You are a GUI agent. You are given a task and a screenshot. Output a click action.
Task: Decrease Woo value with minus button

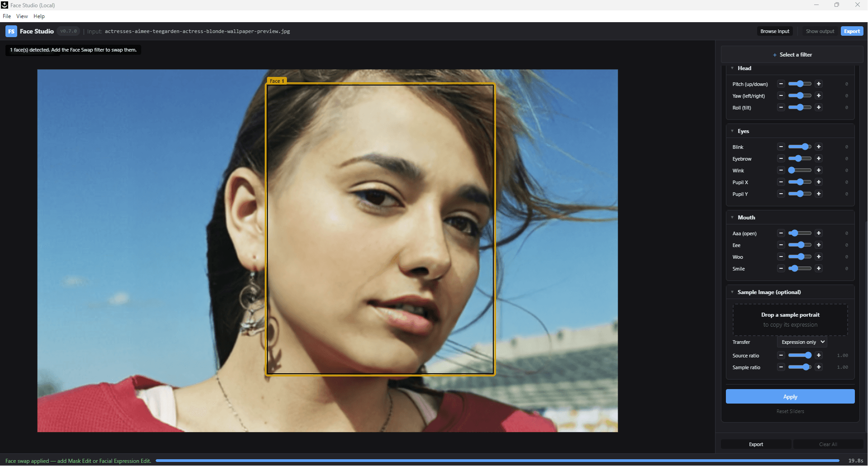tap(781, 257)
